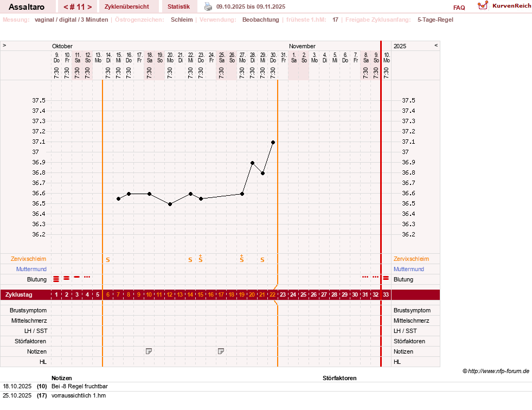
Task: Click note date 18.10.2025
Action: [17, 386]
